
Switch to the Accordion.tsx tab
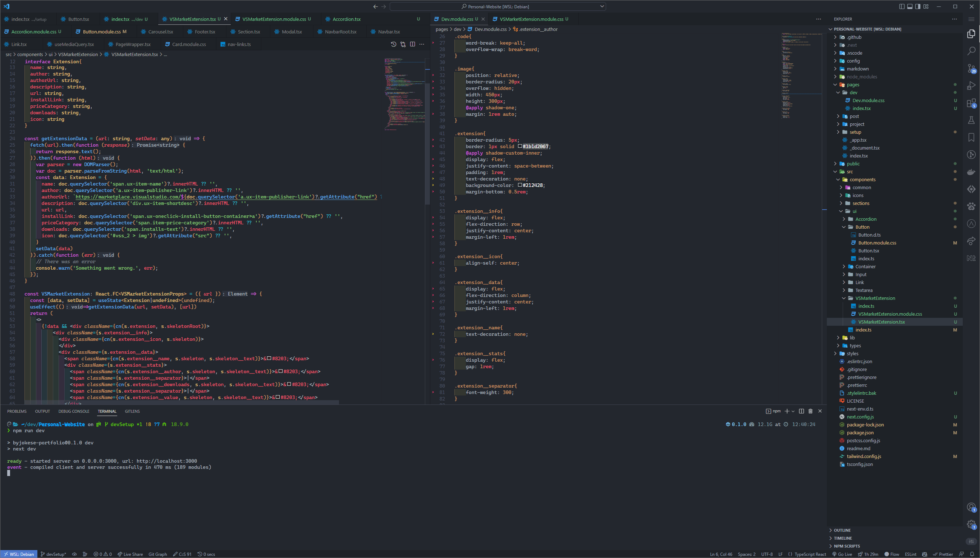(346, 19)
